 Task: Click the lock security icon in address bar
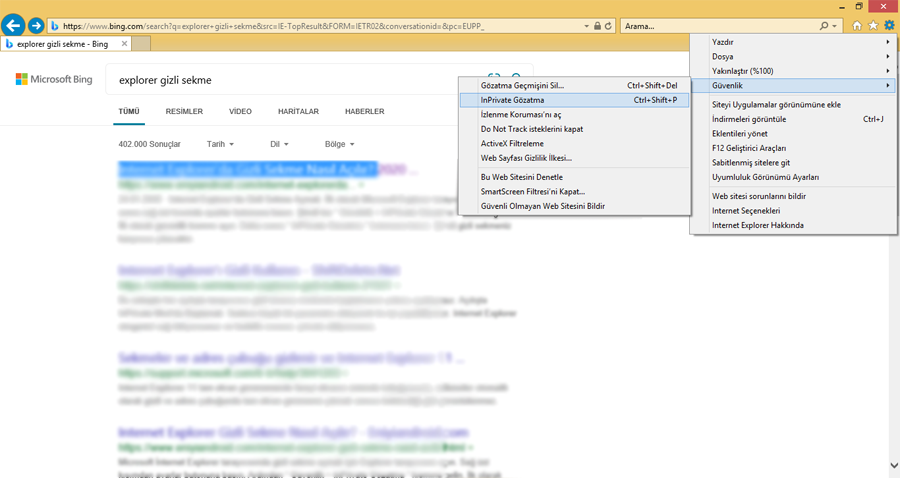point(598,26)
